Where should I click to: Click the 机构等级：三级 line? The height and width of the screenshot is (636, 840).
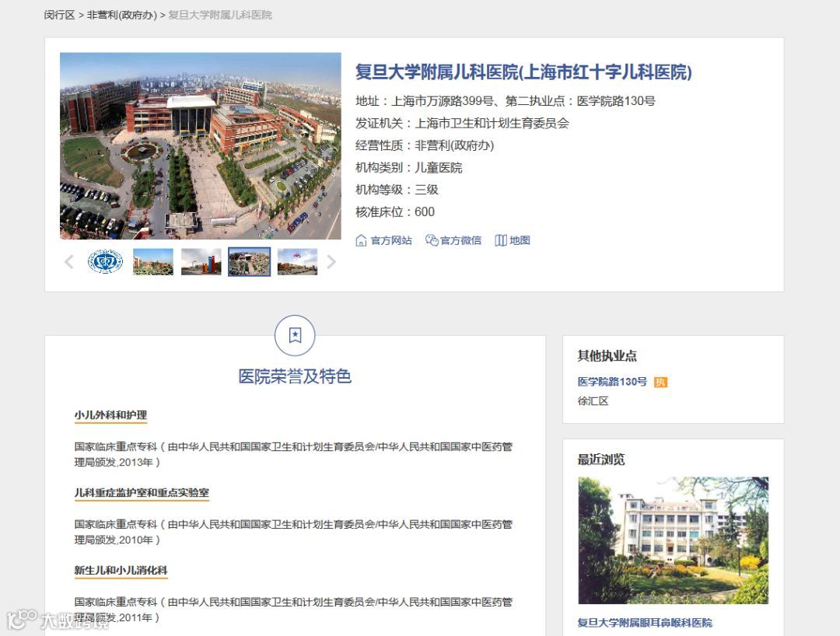397,190
